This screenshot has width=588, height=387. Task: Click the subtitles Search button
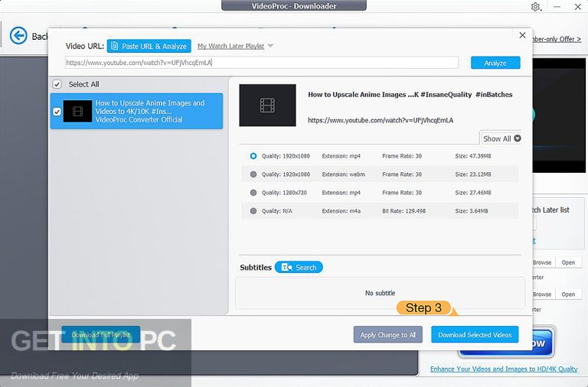click(x=299, y=267)
